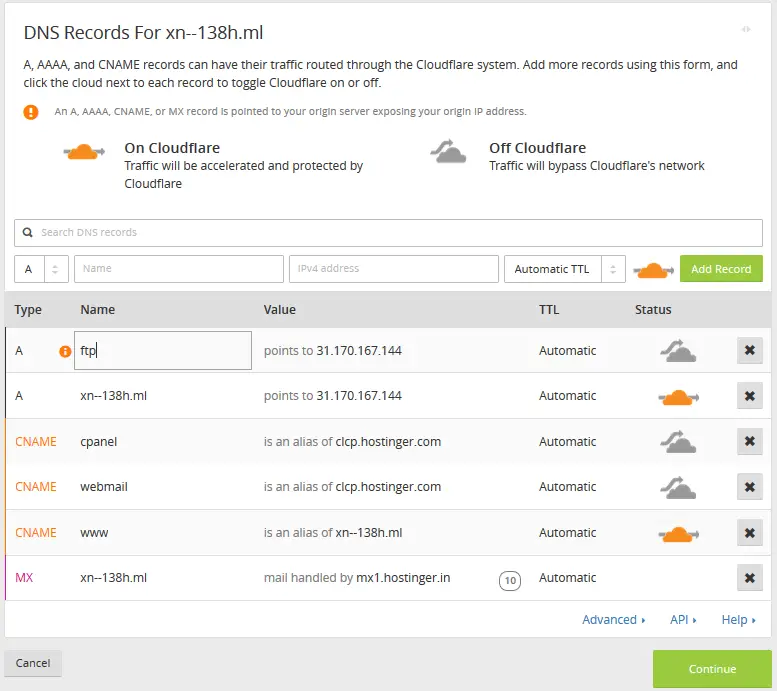This screenshot has width=777, height=691.
Task: Click the Name column header
Action: pos(98,310)
